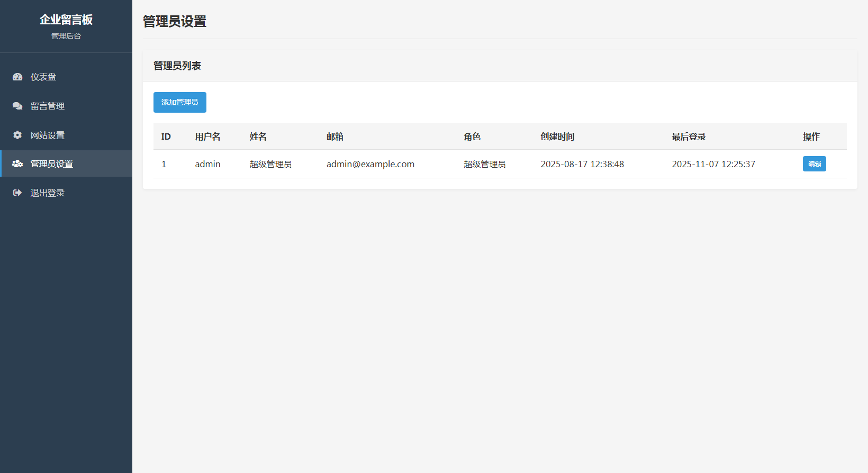This screenshot has width=868, height=473.
Task: Click the 创建时间 column header
Action: 557,137
